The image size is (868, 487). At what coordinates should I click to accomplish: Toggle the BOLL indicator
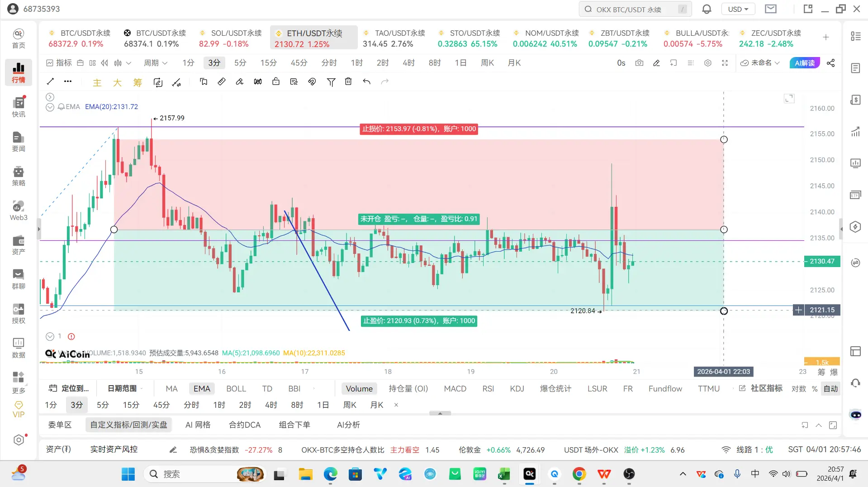tap(236, 389)
